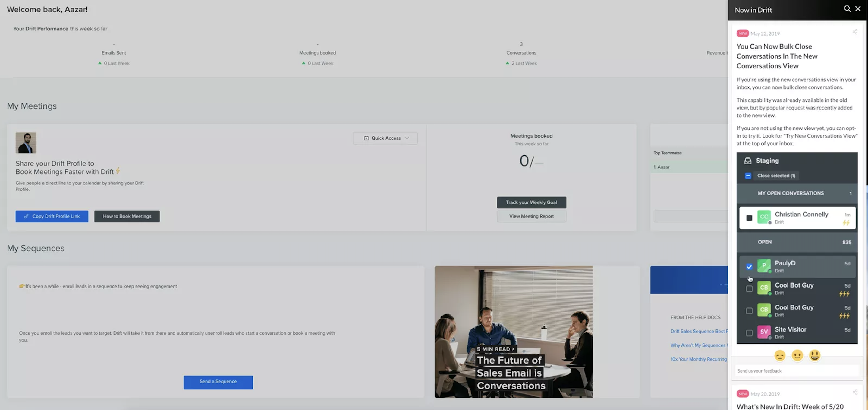Screen dimensions: 868x410
Task: Open the Bulk Close Conversations post title
Action: (777, 56)
